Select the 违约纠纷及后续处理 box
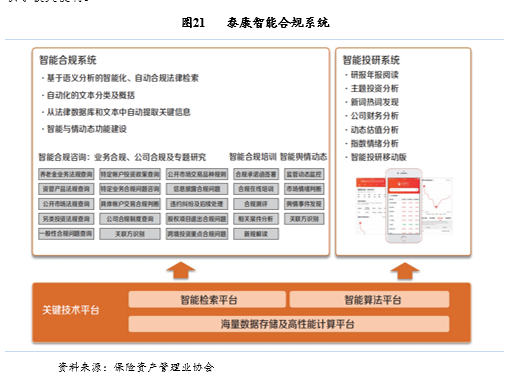505x380 pixels. click(197, 204)
